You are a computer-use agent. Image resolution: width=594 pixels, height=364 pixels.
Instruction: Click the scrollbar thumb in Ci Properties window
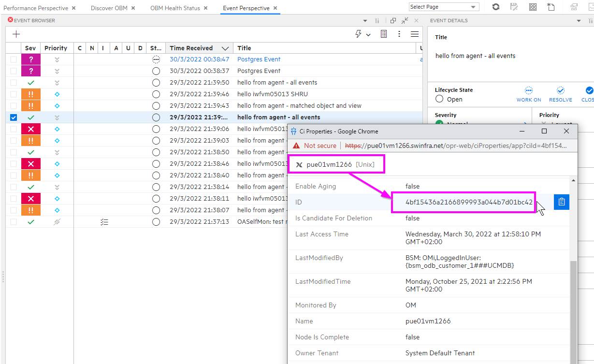coord(573,312)
